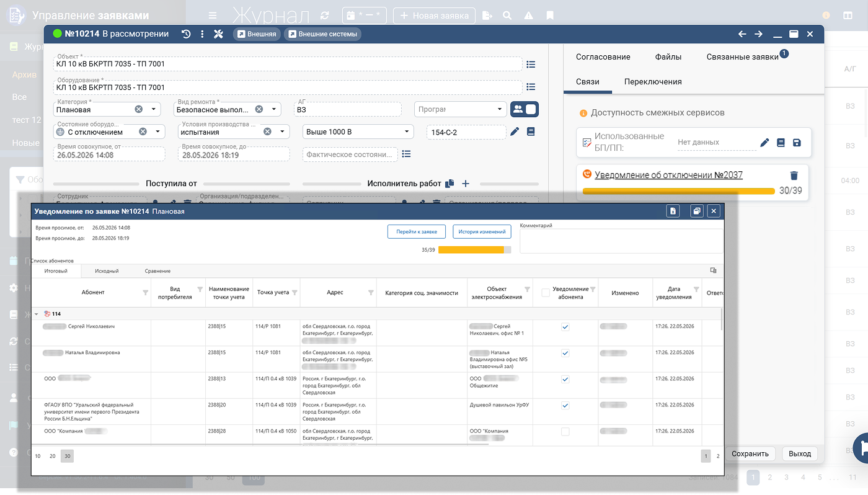
Task: Click the save icon in the Использованные БП/ПП row
Action: [x=797, y=143]
